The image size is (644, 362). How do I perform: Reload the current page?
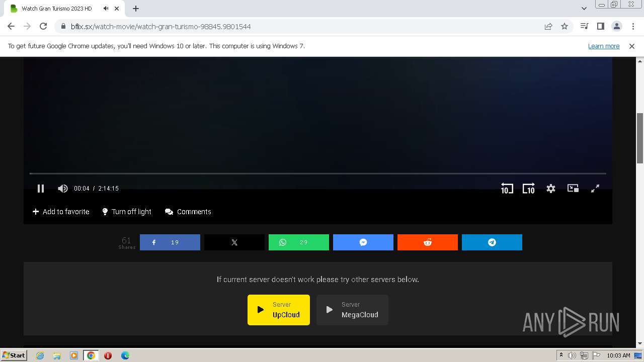[x=43, y=26]
